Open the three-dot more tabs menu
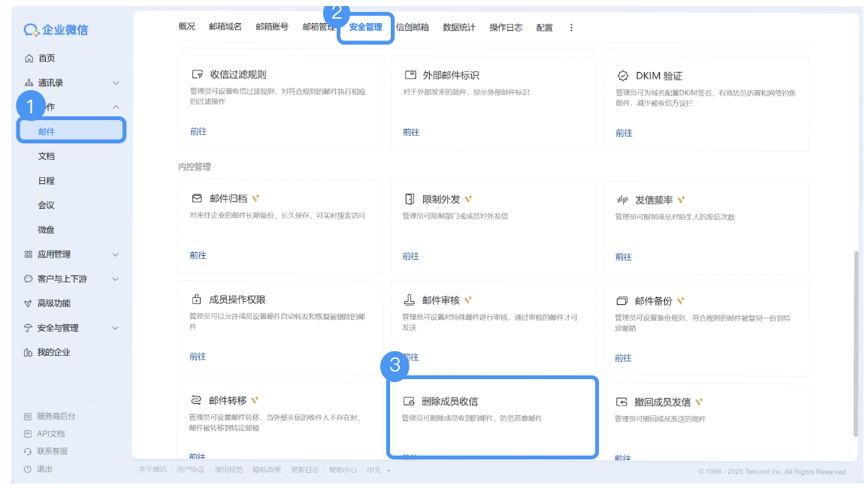The image size is (868, 488). [571, 28]
